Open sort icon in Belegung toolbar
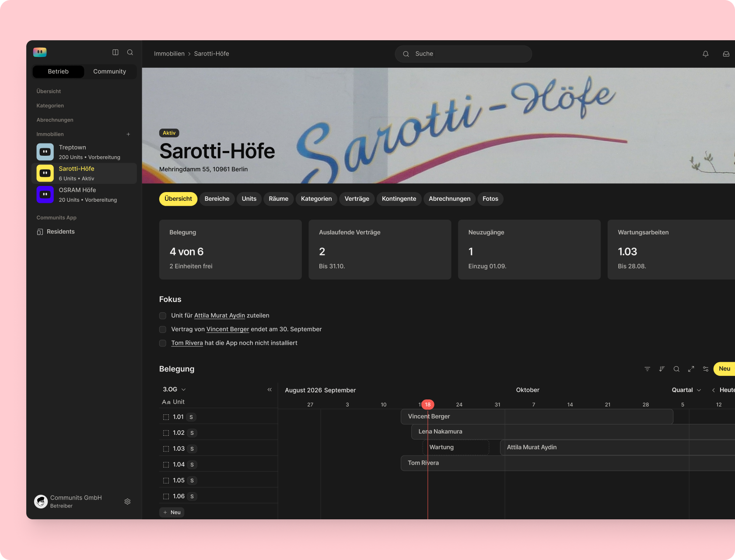The height and width of the screenshot is (560, 735). [x=662, y=369]
